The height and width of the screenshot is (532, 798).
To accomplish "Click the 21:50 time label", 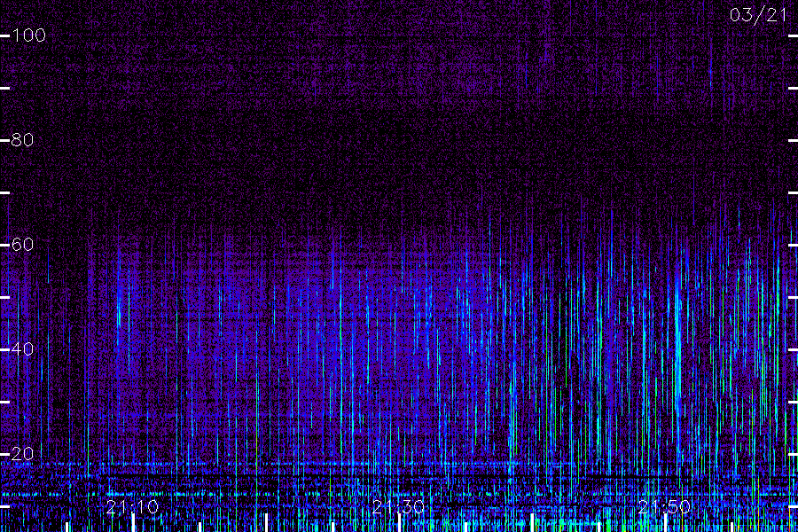I will pyautogui.click(x=665, y=507).
